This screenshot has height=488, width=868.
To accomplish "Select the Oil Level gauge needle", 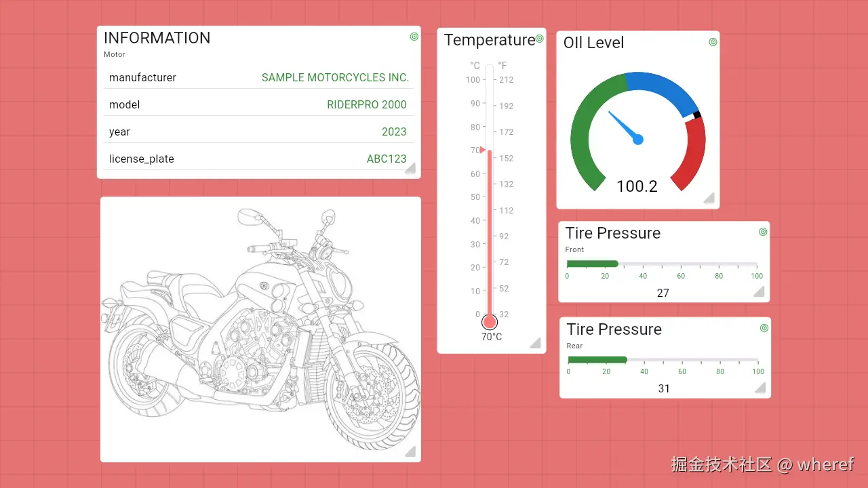I will [624, 129].
